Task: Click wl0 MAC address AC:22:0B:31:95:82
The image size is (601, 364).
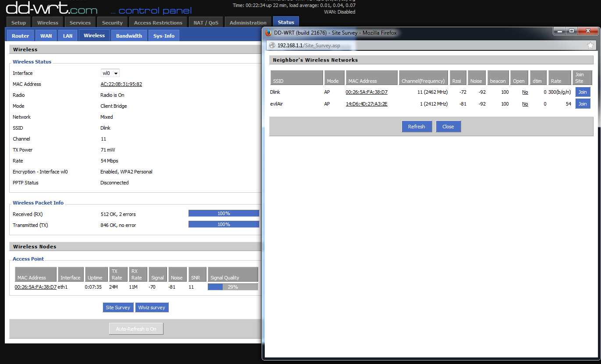Action: click(121, 84)
